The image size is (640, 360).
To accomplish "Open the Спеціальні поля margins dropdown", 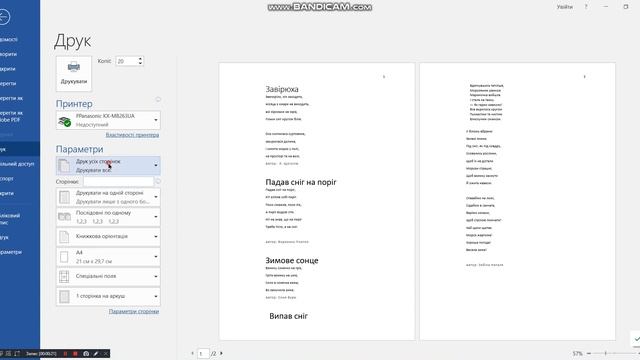I will coord(108,276).
